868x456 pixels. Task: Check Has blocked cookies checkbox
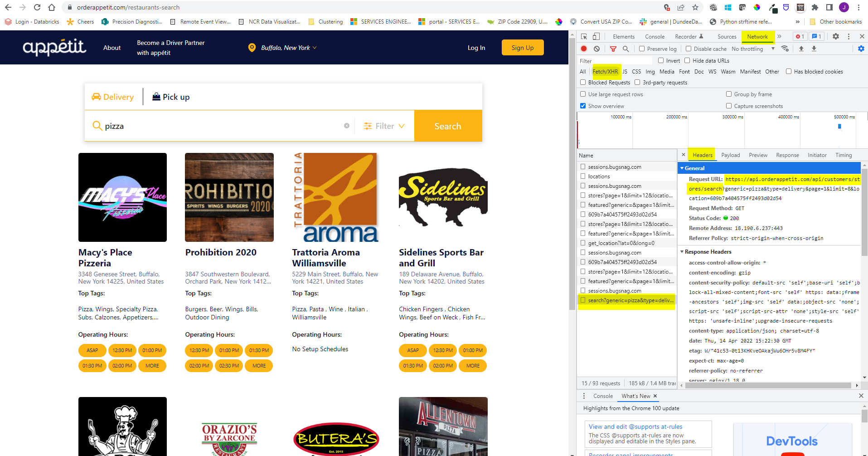789,71
